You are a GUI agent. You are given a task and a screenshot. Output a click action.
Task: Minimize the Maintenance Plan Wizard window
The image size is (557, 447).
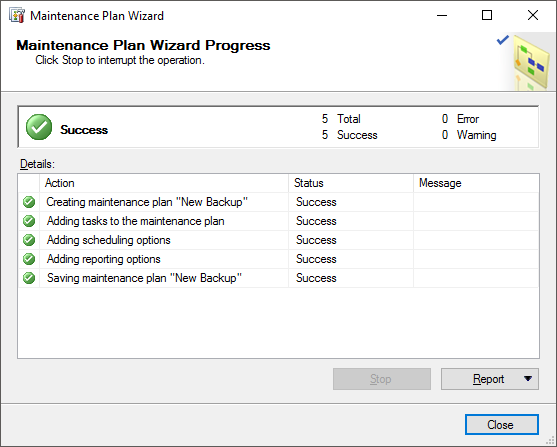click(442, 16)
